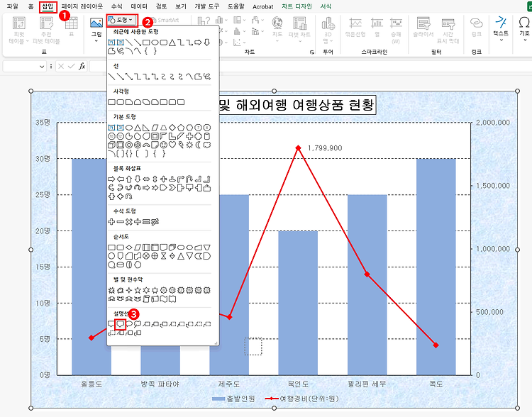Click the 필리핀 세부 axis label
This screenshot has width=532, height=417.
367,384
